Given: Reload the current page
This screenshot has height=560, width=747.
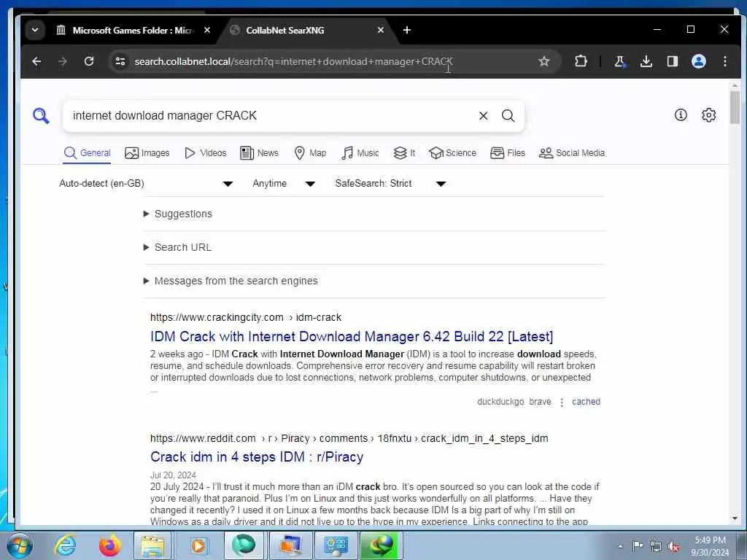Looking at the screenshot, I should click(88, 61).
